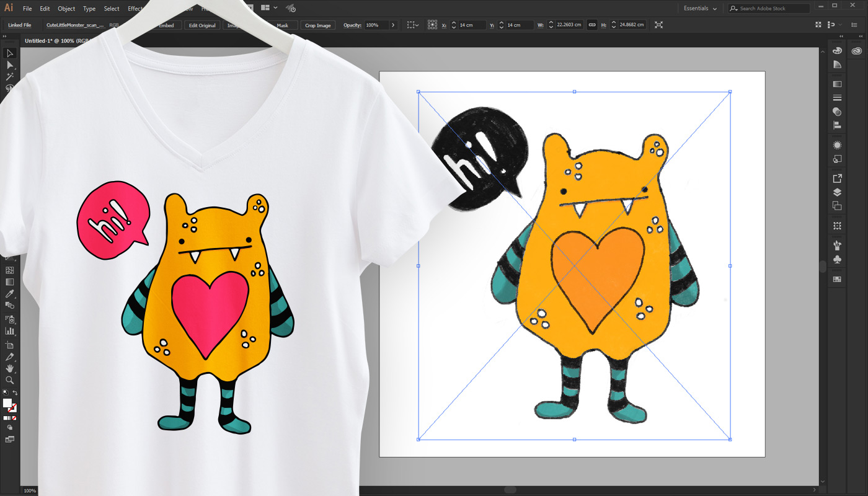Select the Slice tool
Screen dimensions: 868x496
10,356
